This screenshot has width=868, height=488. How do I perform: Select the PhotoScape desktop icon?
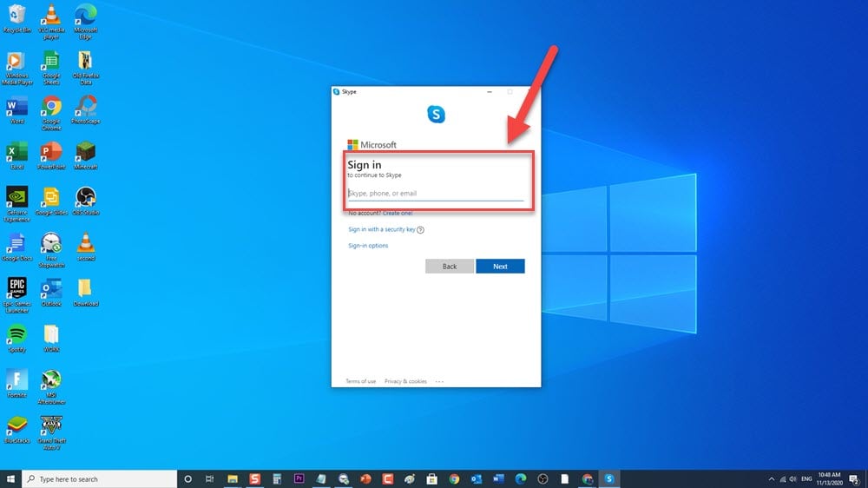pos(86,109)
